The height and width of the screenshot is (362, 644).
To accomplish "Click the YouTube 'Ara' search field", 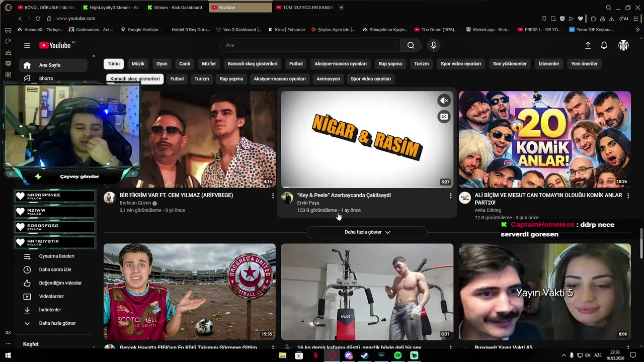I will tap(310, 45).
